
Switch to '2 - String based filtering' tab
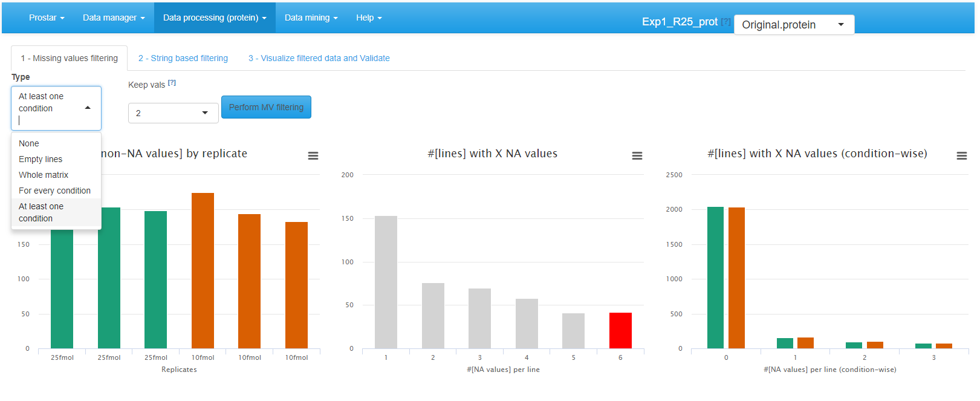[183, 58]
